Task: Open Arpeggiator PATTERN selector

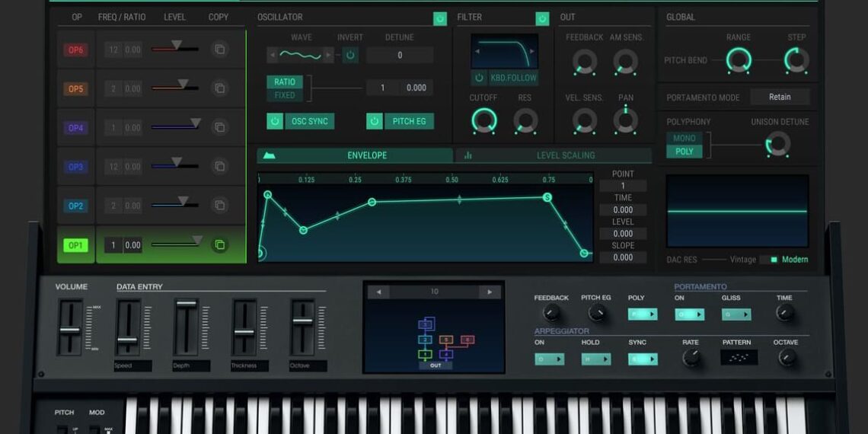Action: click(739, 358)
